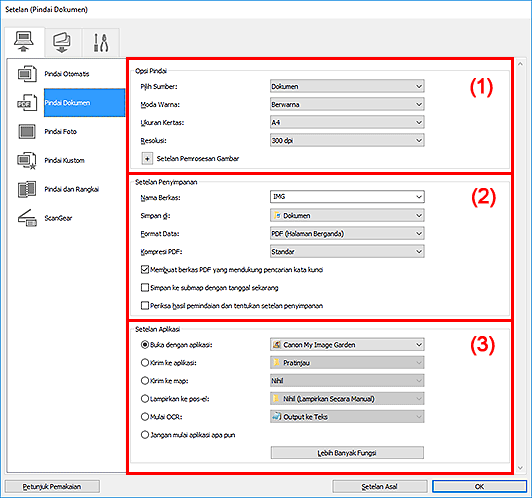Open the Ukuran Kertas dropdown
The height and width of the screenshot is (498, 532).
(x=347, y=122)
